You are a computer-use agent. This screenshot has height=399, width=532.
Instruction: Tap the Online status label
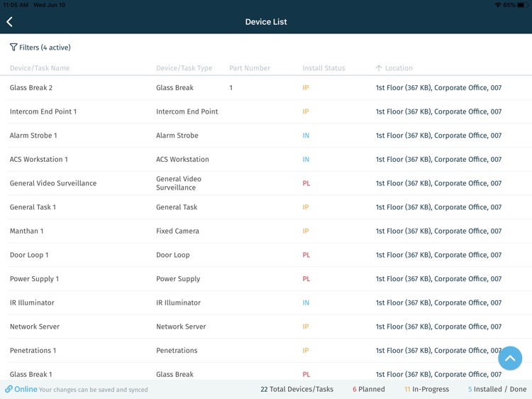tap(26, 389)
